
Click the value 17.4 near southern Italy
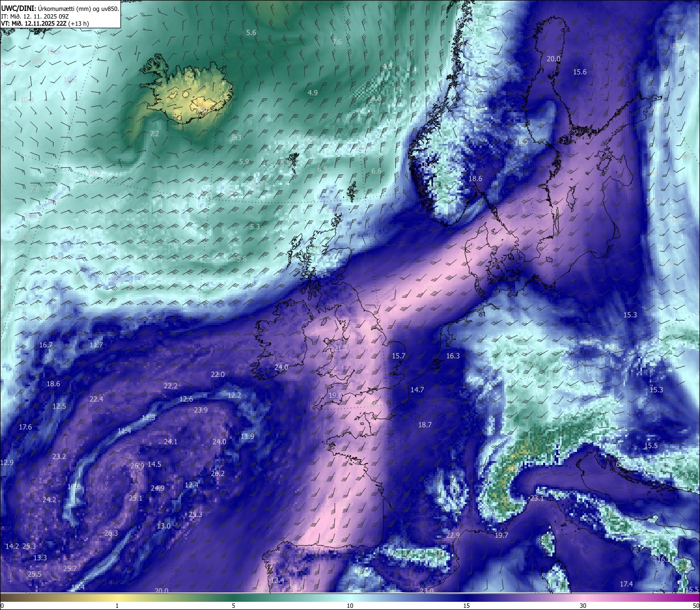(626, 584)
